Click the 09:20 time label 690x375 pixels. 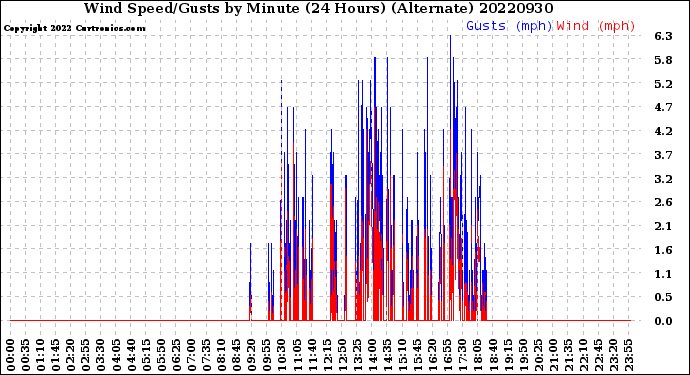(252, 355)
